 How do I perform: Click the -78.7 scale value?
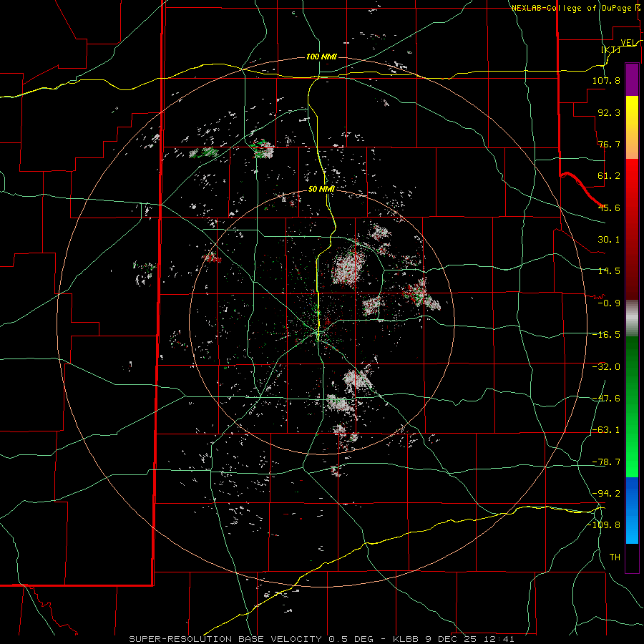pyautogui.click(x=606, y=462)
